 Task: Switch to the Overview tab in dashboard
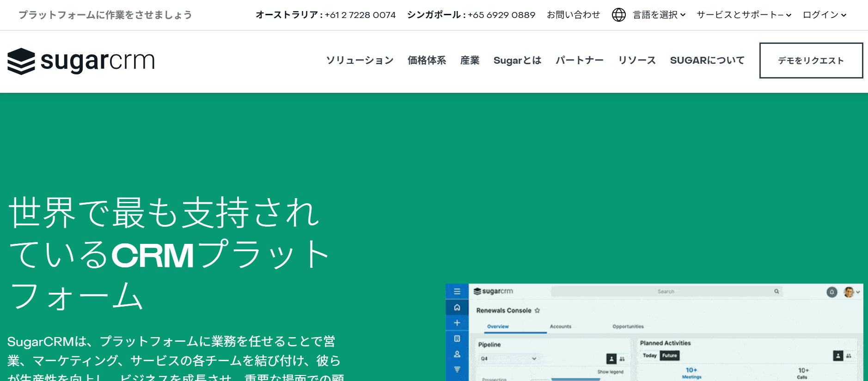pos(498,327)
